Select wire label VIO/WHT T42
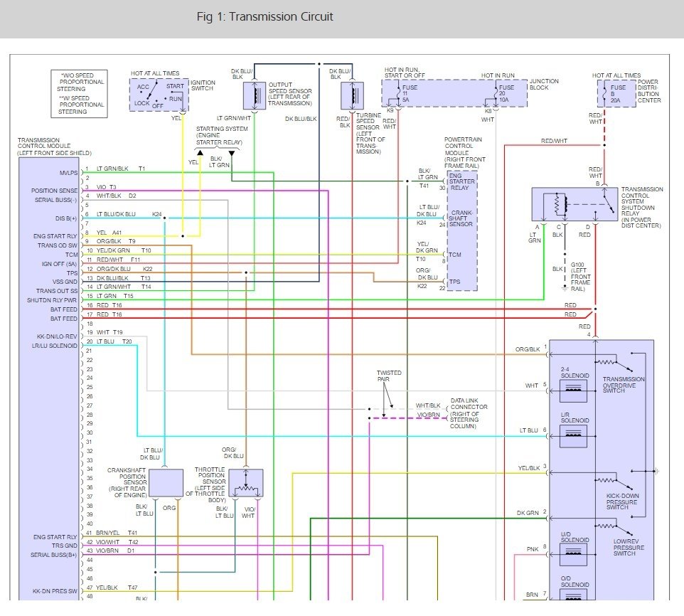Viewport: 684px width, 616px height. pyautogui.click(x=117, y=542)
